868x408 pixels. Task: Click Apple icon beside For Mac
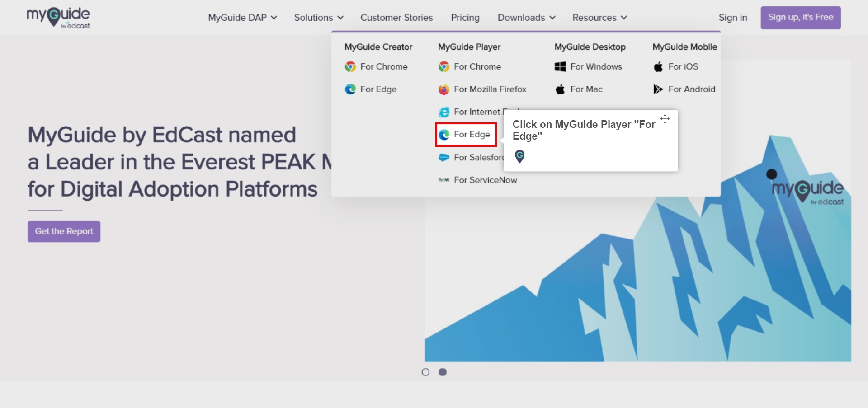[560, 89]
